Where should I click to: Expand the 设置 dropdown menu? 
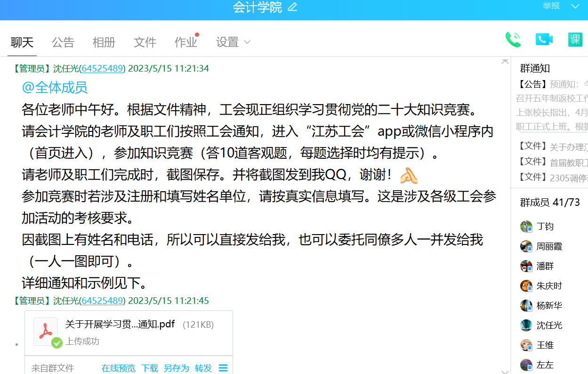point(233,42)
